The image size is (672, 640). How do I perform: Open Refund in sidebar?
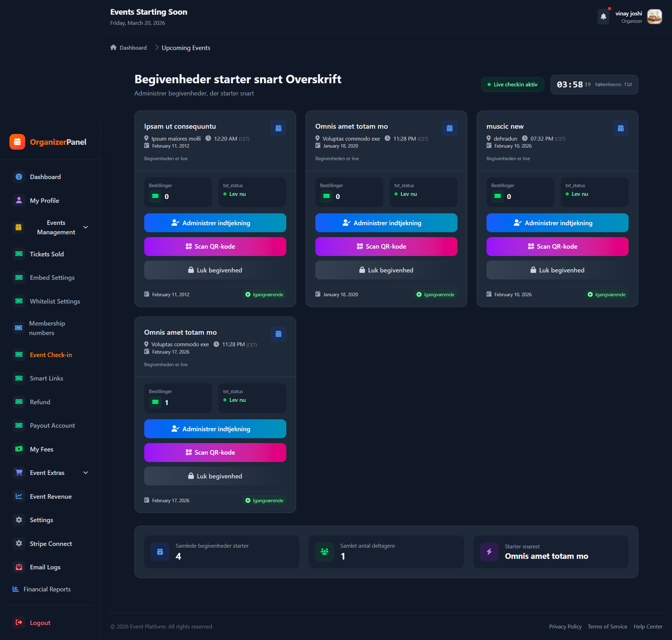[50, 402]
